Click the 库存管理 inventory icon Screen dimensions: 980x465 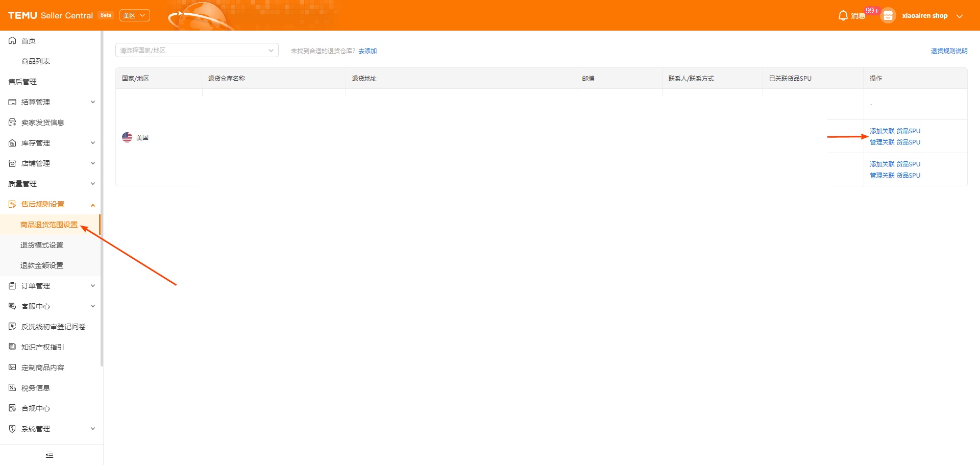coord(12,143)
